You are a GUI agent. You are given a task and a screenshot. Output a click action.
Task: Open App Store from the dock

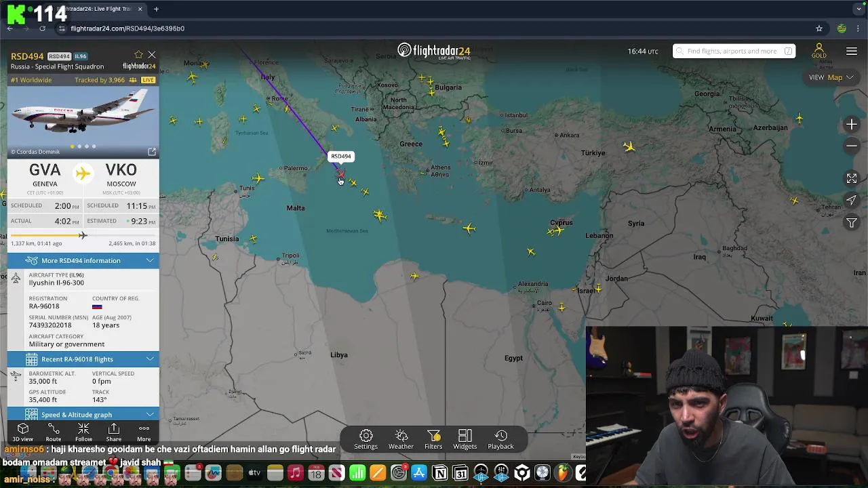point(419,473)
